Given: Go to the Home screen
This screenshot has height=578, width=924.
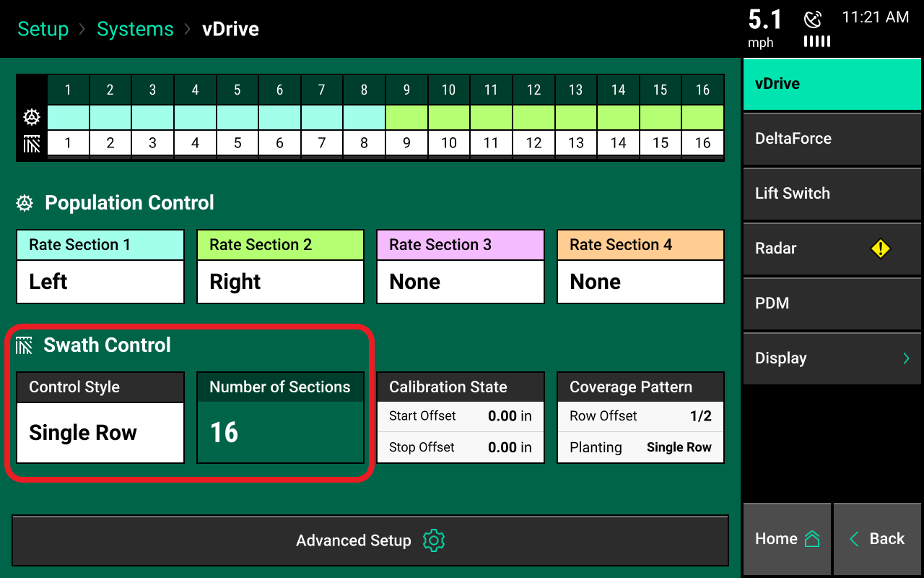Looking at the screenshot, I should click(x=787, y=539).
